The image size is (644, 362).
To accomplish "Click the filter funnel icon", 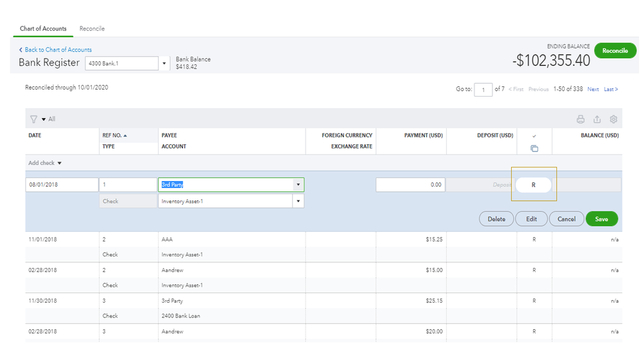I will (x=34, y=119).
